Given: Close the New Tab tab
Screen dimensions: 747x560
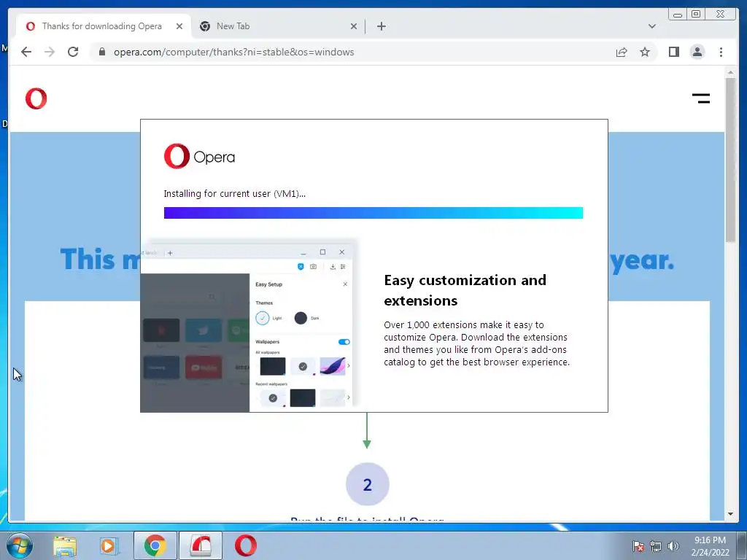Looking at the screenshot, I should 354,26.
